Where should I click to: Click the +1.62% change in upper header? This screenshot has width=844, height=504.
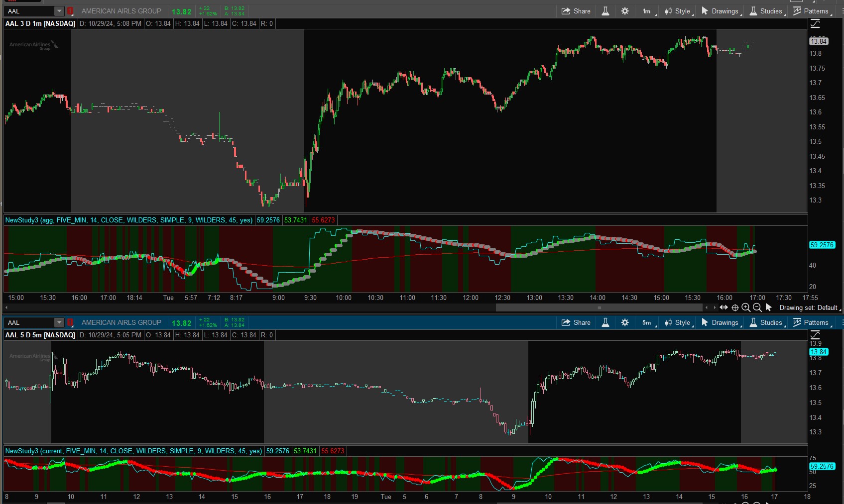point(208,14)
